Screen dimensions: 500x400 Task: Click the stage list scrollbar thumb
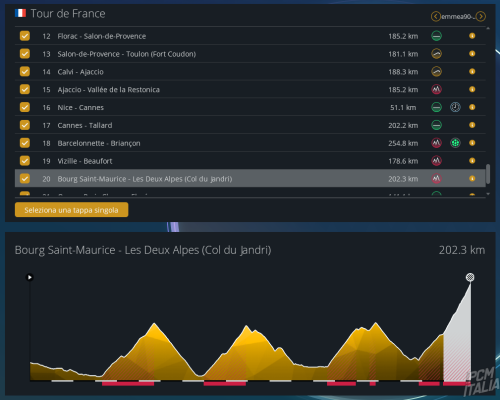pos(488,173)
